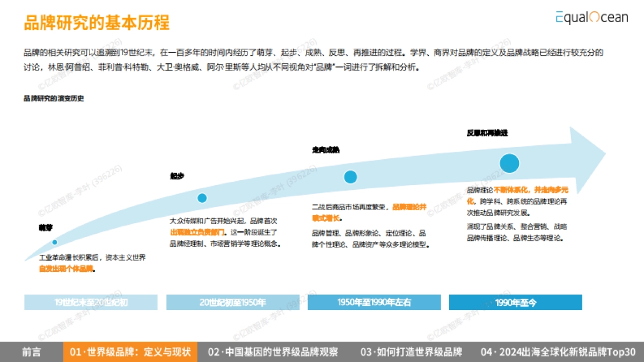This screenshot has width=644, height=362.
Task: Click the 品牌研究的演变历史 caption label
Action: coord(55,98)
